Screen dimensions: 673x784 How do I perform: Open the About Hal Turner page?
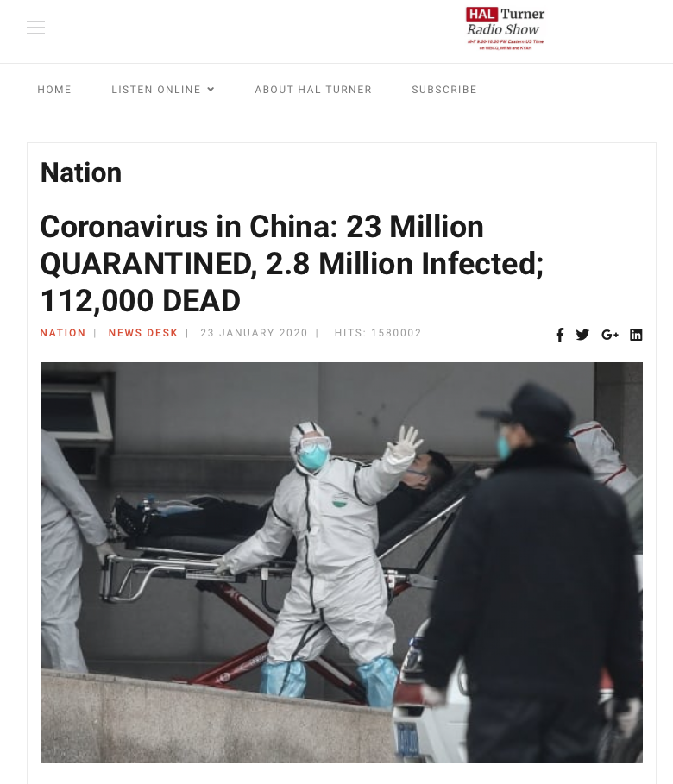tap(313, 90)
